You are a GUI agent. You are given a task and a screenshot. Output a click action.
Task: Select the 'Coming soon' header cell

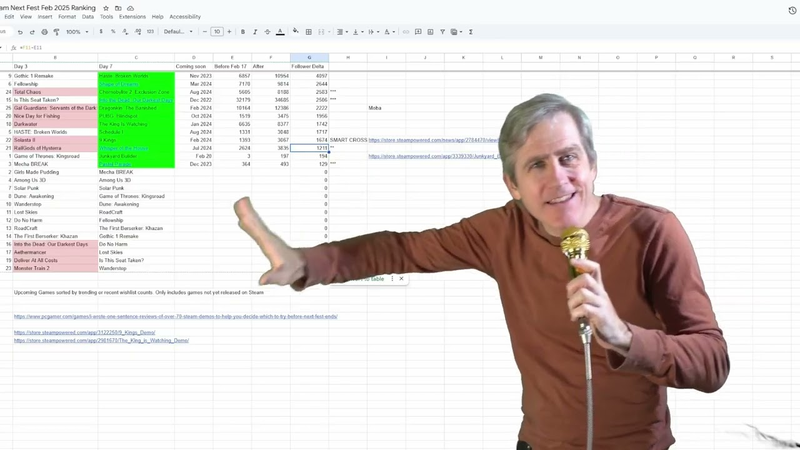click(x=194, y=66)
